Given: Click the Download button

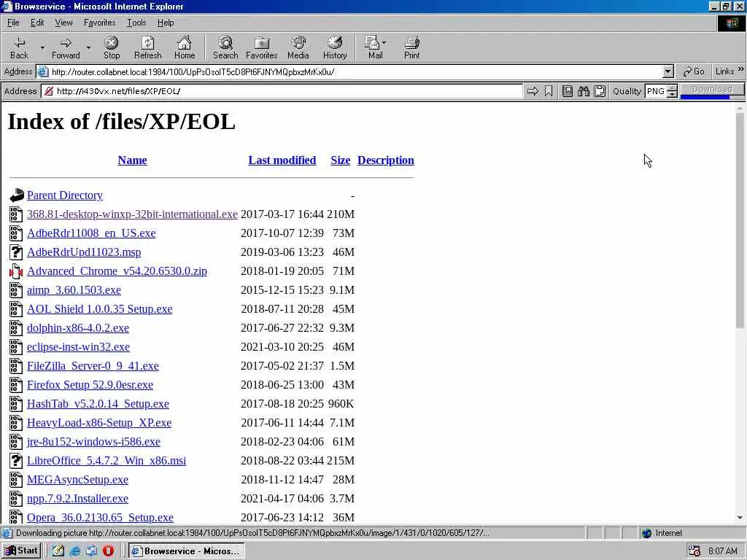Looking at the screenshot, I should (712, 90).
